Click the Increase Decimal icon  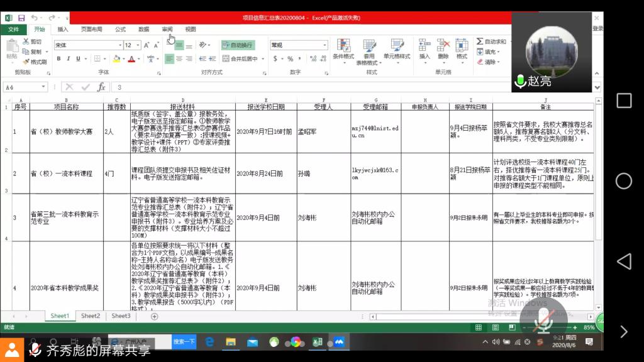click(313, 58)
